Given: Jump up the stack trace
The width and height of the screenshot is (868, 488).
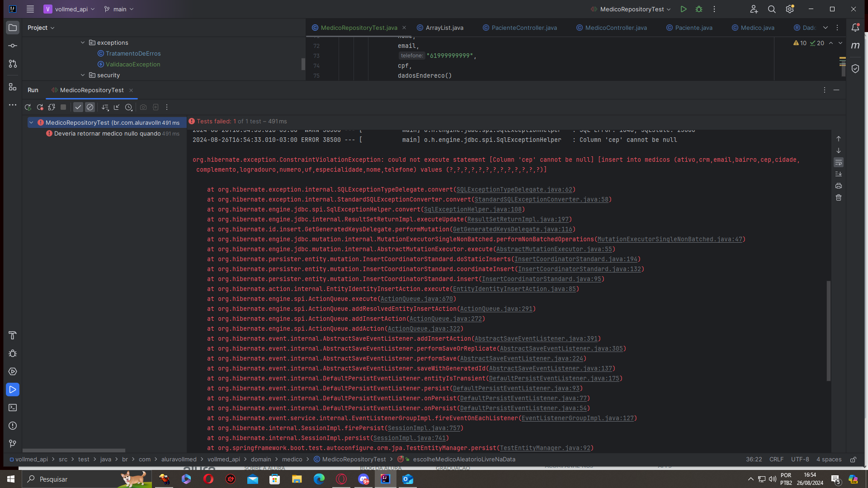Looking at the screenshot, I should pos(839,139).
